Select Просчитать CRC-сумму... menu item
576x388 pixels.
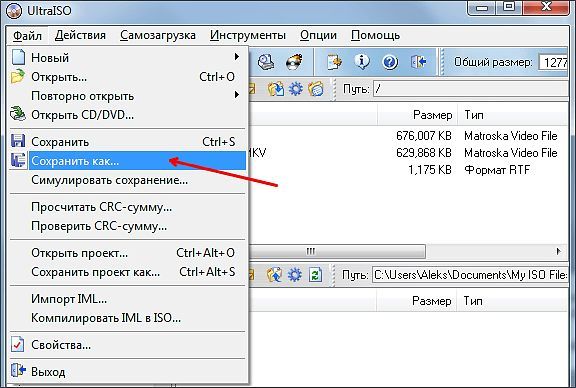click(x=127, y=207)
